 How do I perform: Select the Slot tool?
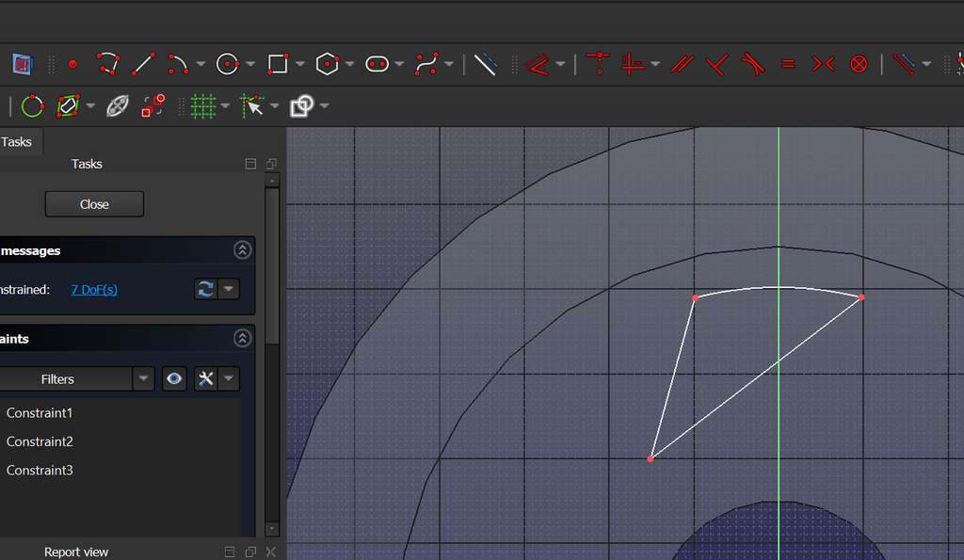click(x=377, y=64)
